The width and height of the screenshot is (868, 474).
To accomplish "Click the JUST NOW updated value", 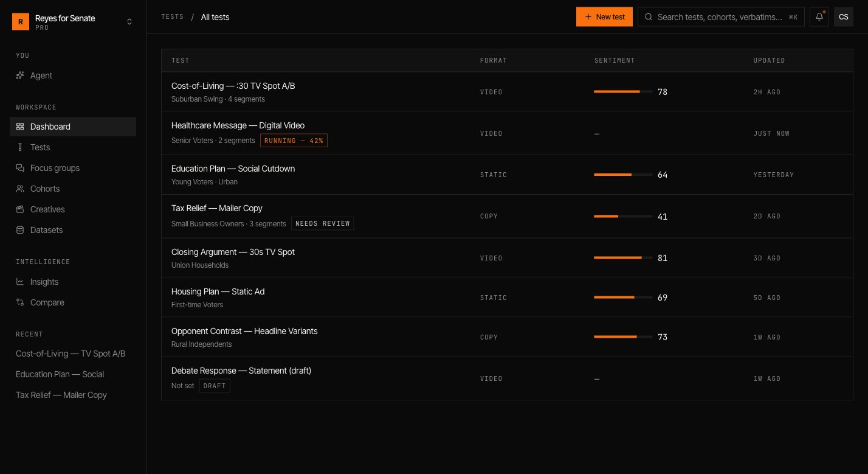I will 771,133.
